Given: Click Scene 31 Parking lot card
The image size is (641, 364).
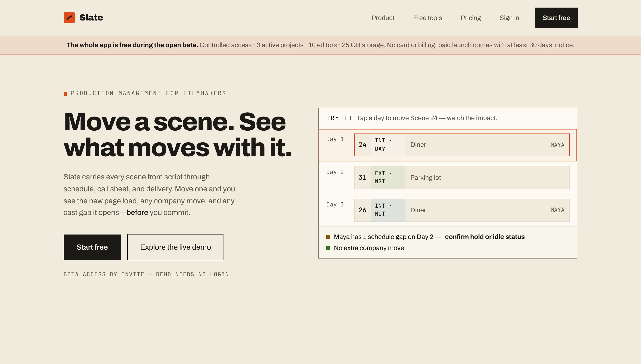Looking at the screenshot, I should tap(462, 178).
